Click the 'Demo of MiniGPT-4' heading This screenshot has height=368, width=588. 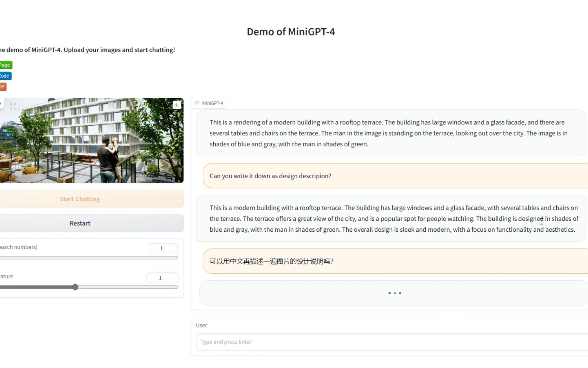click(x=291, y=32)
